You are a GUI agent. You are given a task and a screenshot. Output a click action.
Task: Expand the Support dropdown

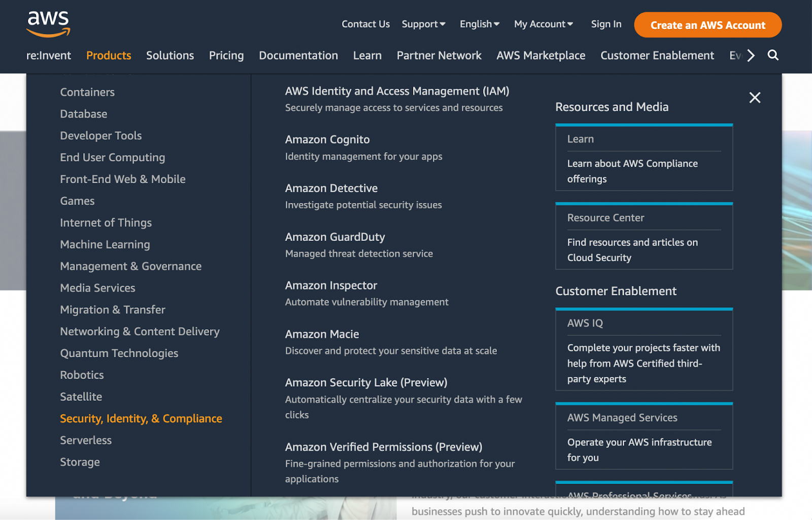click(423, 24)
